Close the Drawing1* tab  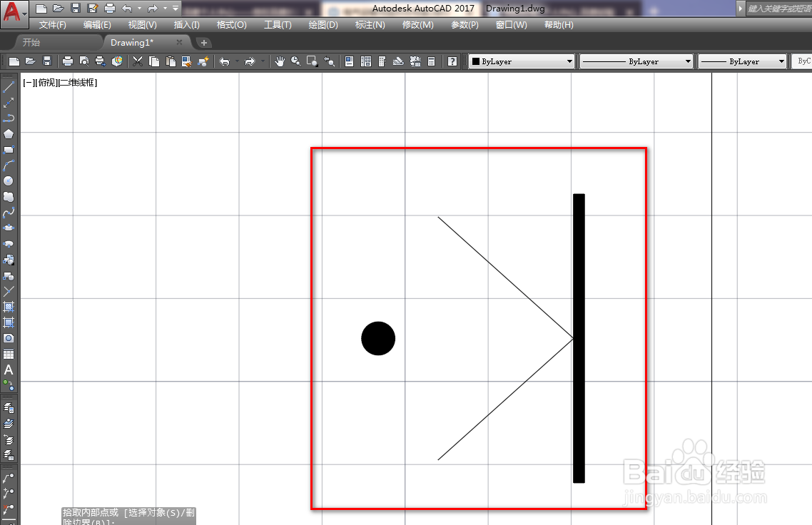[179, 43]
